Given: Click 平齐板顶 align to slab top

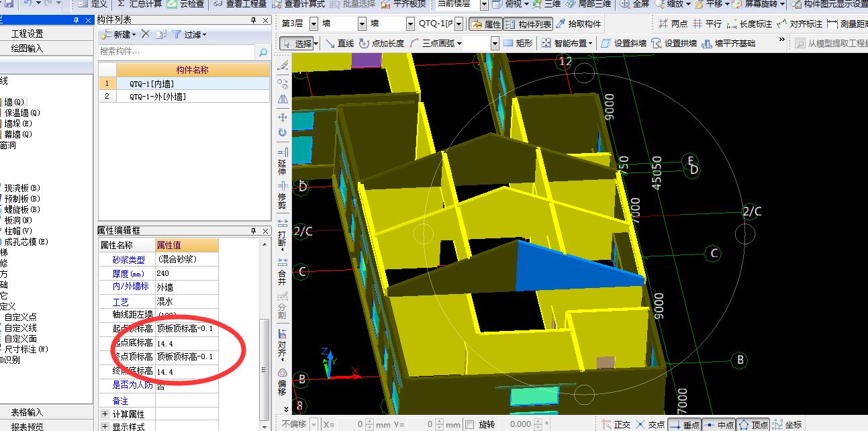Looking at the screenshot, I should [403, 4].
